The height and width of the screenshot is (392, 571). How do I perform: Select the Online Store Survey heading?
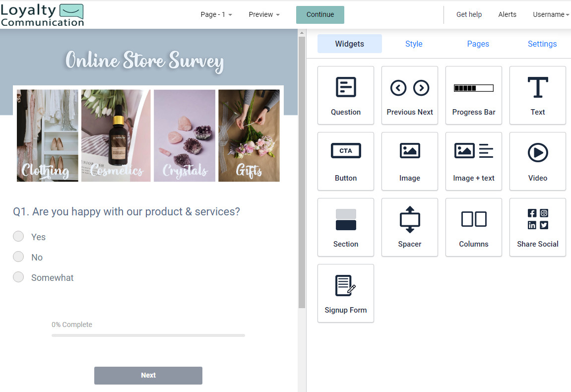pyautogui.click(x=144, y=61)
